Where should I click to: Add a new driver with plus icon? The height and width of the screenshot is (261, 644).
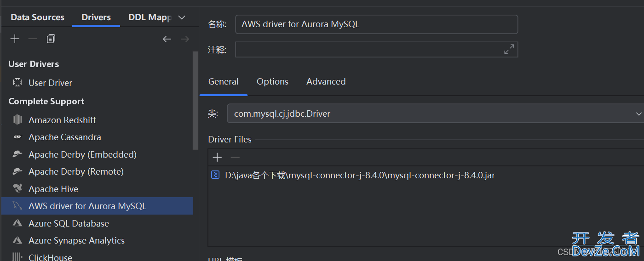(15, 39)
